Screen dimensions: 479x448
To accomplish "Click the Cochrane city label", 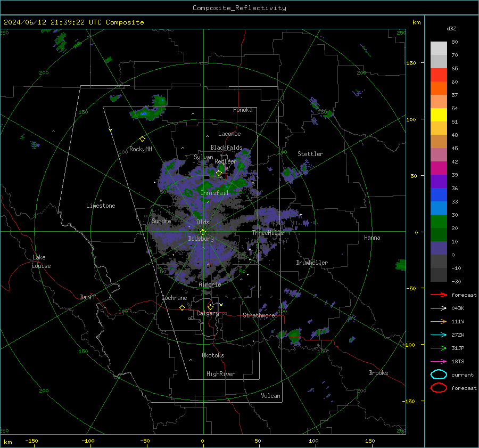I will [174, 298].
